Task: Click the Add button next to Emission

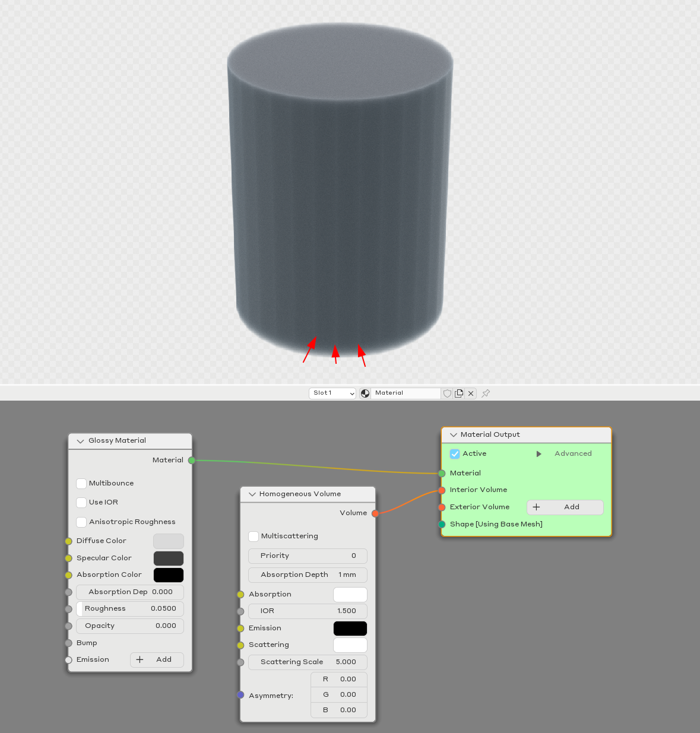Action: pyautogui.click(x=157, y=660)
